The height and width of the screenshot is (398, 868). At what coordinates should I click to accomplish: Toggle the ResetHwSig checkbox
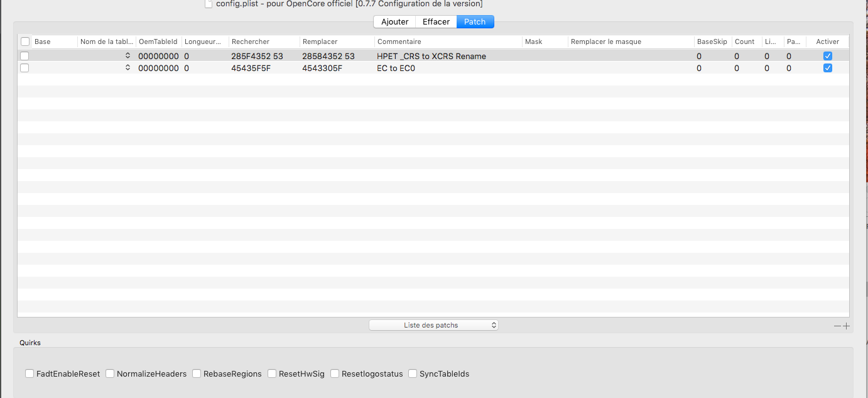[272, 373]
